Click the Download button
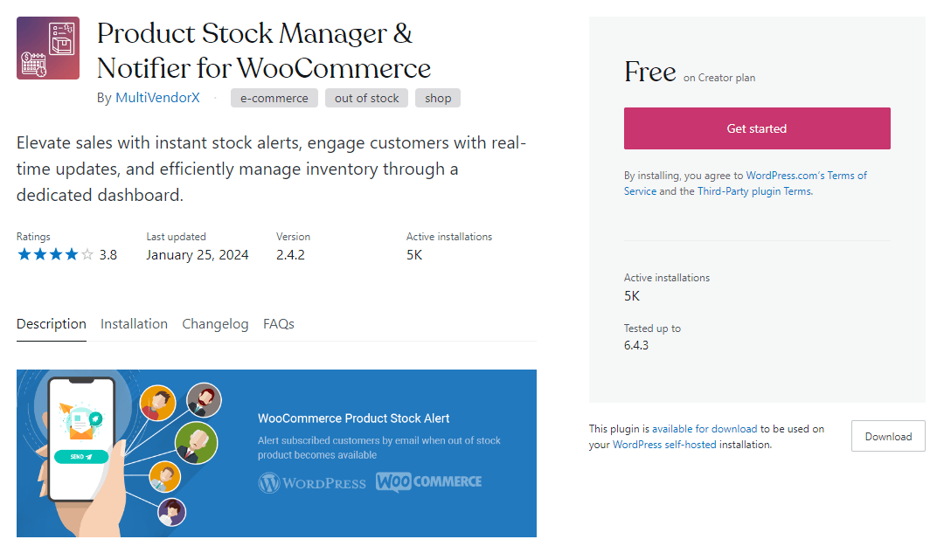Screen dimensions: 944x560 (x=888, y=436)
